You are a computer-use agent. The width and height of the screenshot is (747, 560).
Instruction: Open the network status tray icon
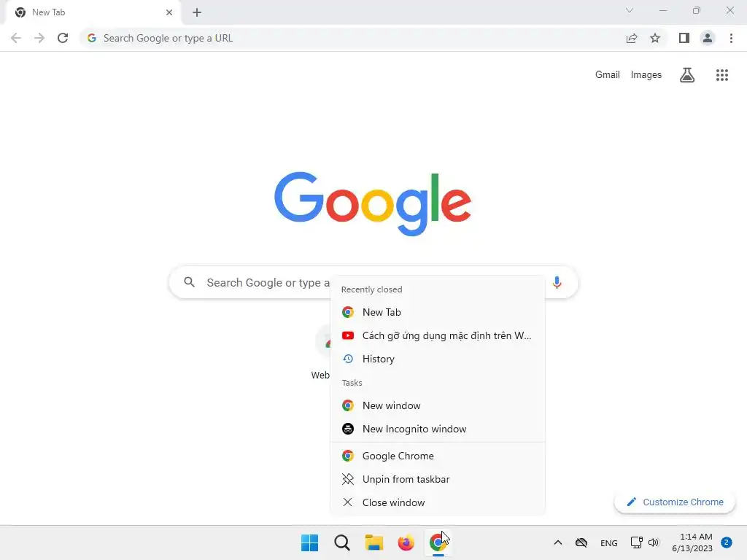click(636, 542)
